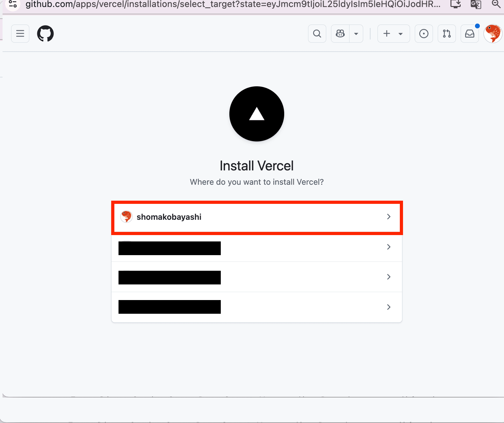Click the browser zoom magnifier icon
504x423 pixels.
(496, 4)
